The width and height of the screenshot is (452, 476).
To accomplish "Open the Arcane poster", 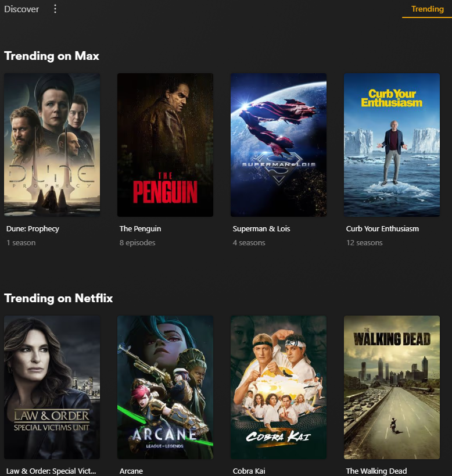I will click(x=165, y=387).
